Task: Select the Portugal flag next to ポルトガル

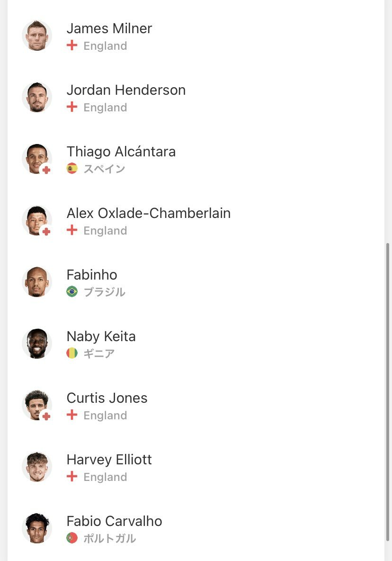Action: (x=72, y=538)
